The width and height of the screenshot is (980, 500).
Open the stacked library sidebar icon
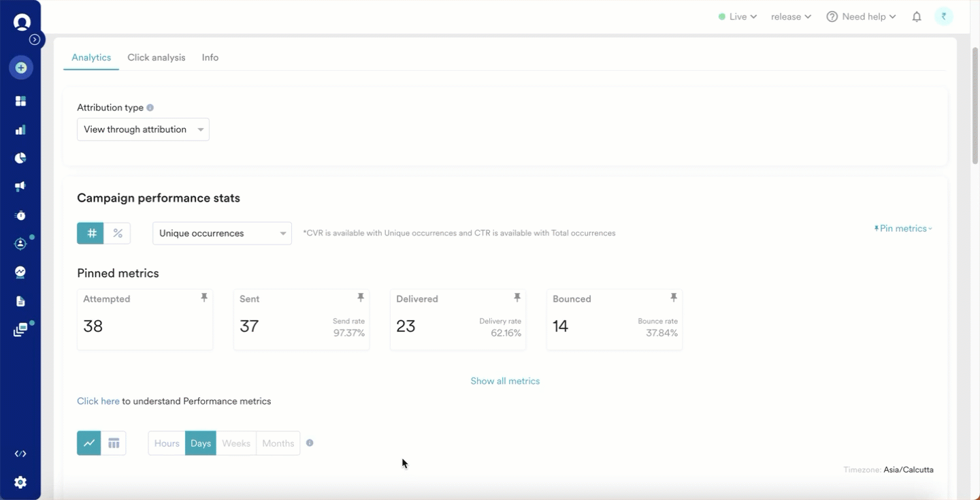coord(20,330)
